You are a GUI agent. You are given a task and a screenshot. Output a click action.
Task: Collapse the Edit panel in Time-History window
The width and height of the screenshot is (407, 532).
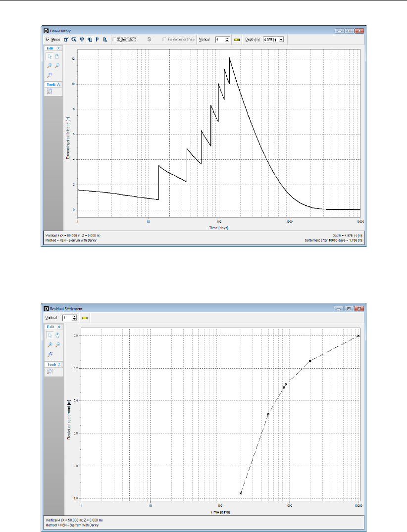58,48
